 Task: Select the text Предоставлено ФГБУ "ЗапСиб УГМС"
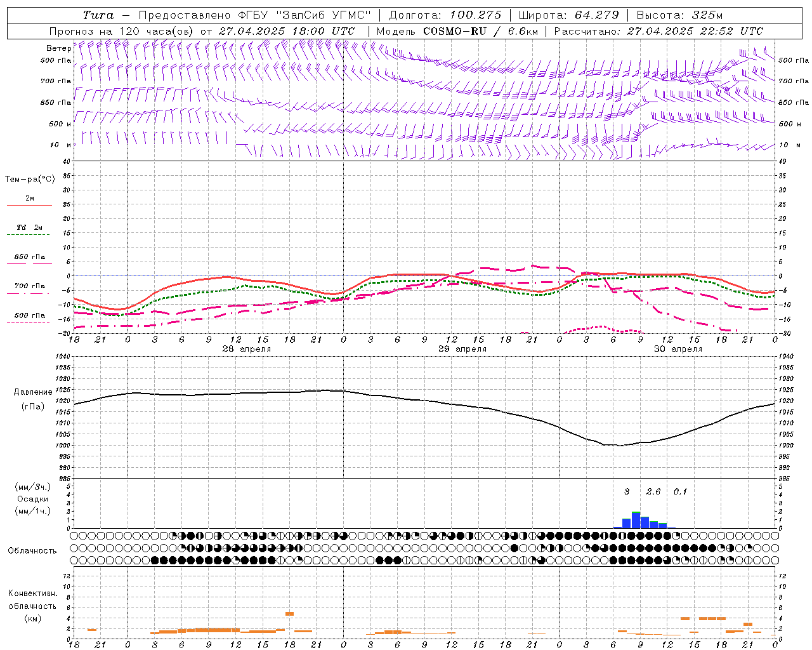254,15
